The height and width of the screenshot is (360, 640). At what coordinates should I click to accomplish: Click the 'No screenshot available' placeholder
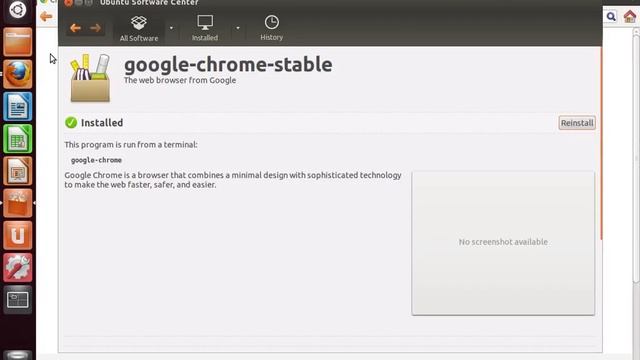[503, 243]
